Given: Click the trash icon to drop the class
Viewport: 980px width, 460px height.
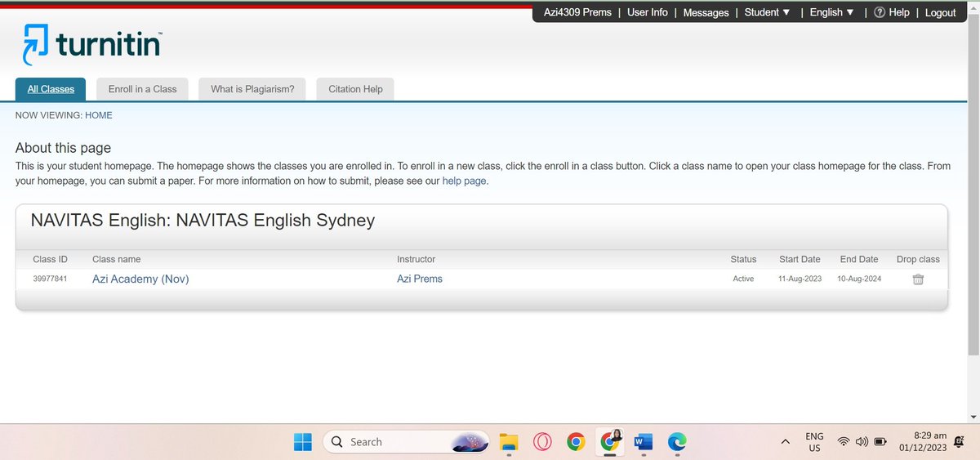Looking at the screenshot, I should [x=918, y=279].
